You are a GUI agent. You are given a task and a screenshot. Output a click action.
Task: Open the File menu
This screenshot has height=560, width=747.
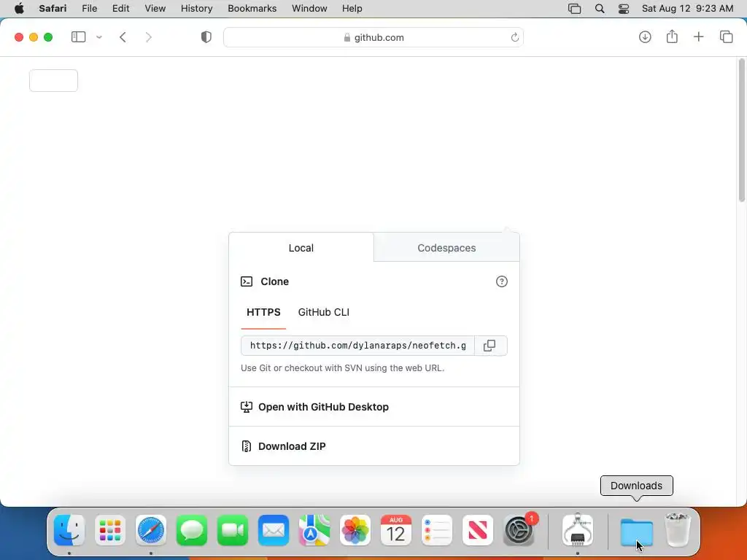pyautogui.click(x=90, y=9)
